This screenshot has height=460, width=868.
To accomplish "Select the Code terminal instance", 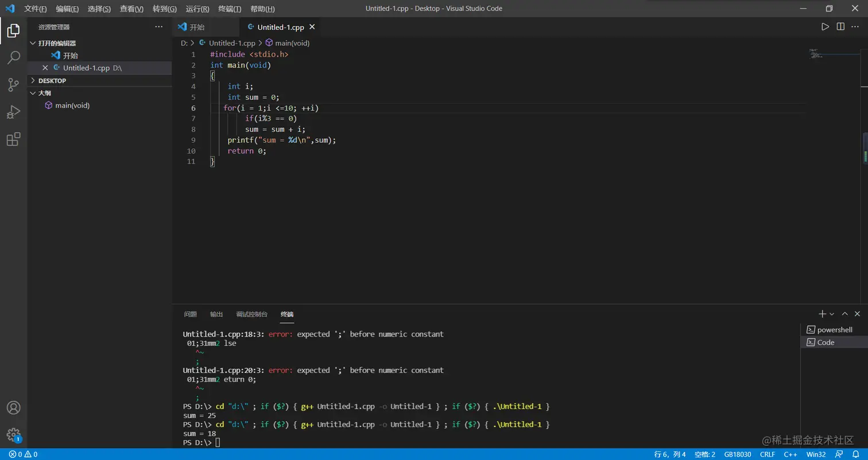I will pos(834,342).
